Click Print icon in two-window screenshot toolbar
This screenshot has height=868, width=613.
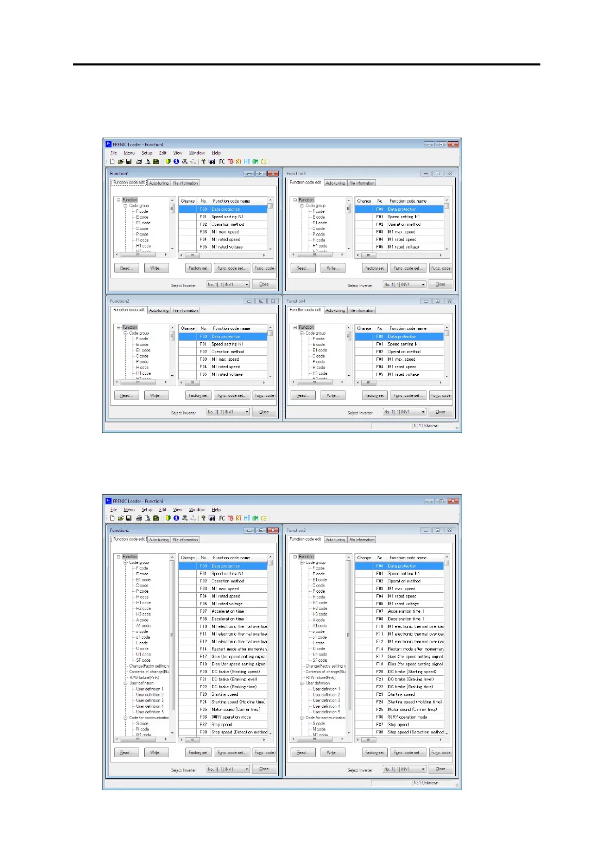[139, 518]
